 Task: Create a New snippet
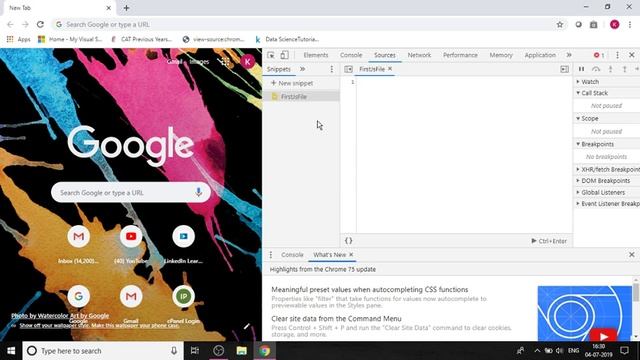pyautogui.click(x=292, y=83)
